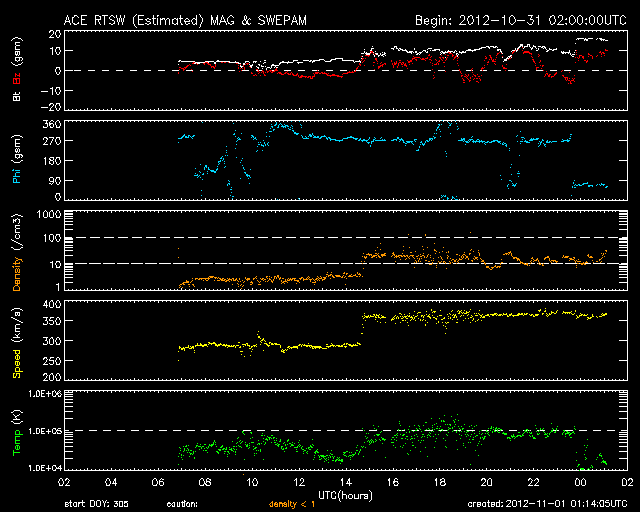Click the Begin date timestamp text

coord(509,20)
